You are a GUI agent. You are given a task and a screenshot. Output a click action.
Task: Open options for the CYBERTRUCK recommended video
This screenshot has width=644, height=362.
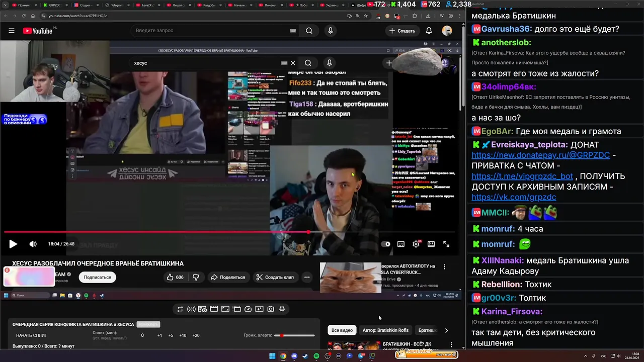pyautogui.click(x=444, y=266)
